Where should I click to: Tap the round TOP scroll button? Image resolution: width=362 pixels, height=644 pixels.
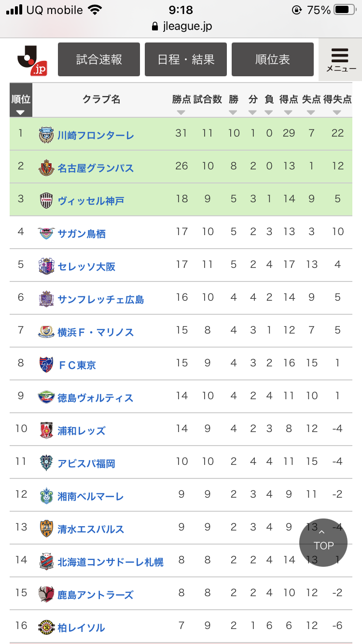pyautogui.click(x=323, y=543)
